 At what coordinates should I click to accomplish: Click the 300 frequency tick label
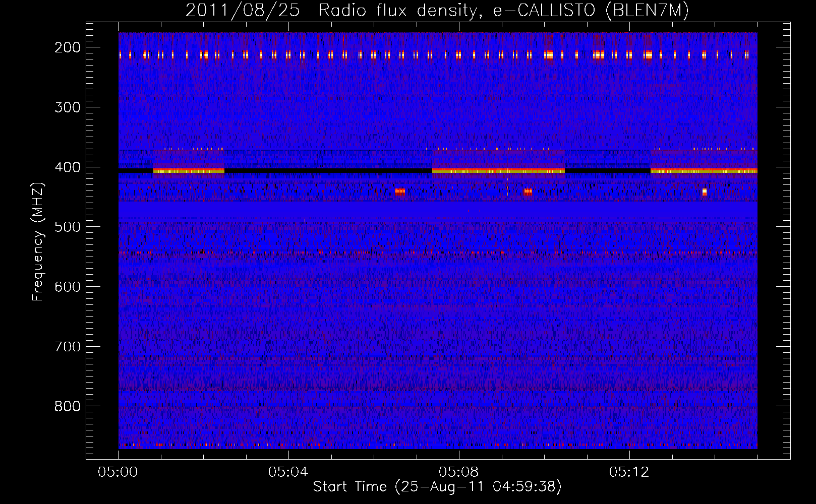tap(68, 107)
